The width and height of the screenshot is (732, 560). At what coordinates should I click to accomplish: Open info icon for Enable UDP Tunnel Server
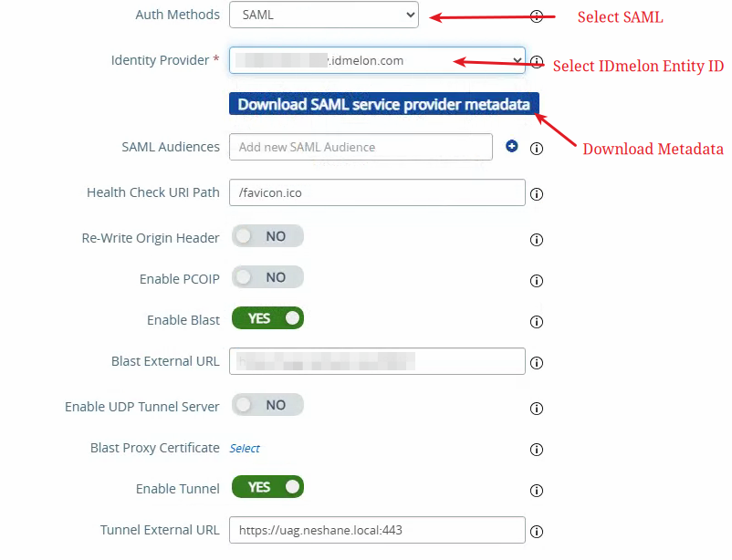pos(537,409)
